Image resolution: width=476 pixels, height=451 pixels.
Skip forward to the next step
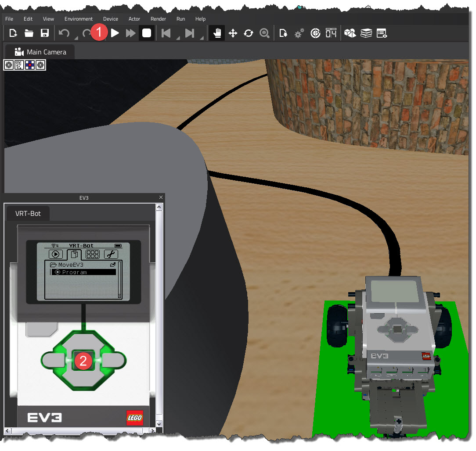[x=190, y=33]
